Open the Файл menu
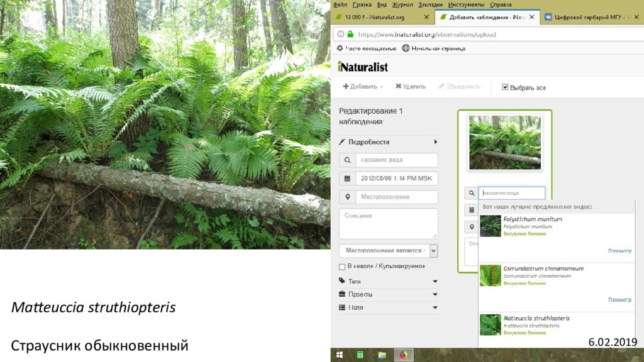644x362 pixels. (340, 4)
